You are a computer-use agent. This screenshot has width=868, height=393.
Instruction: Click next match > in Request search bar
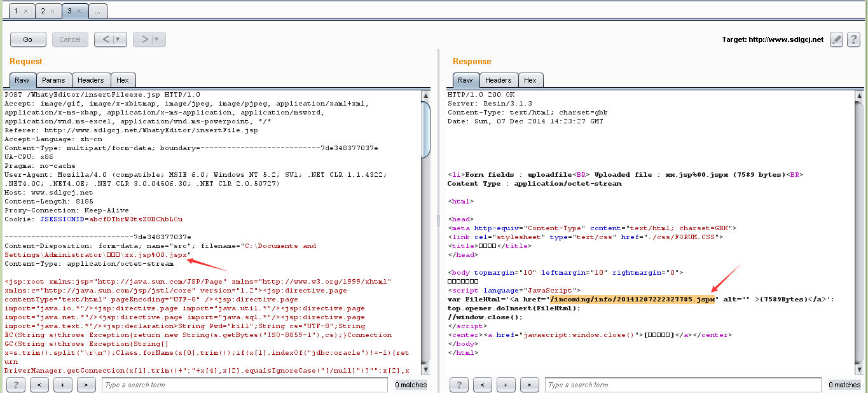pos(86,385)
